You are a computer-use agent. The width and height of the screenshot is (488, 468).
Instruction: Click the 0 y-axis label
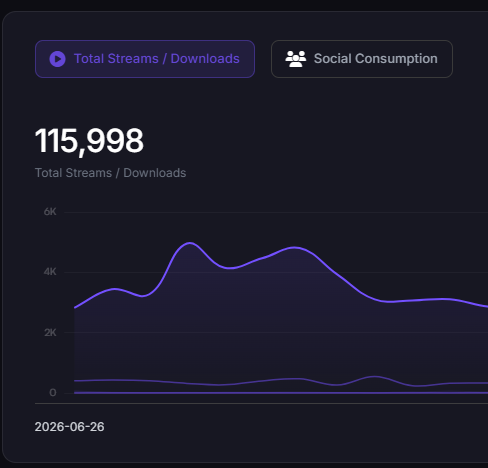coord(53,393)
